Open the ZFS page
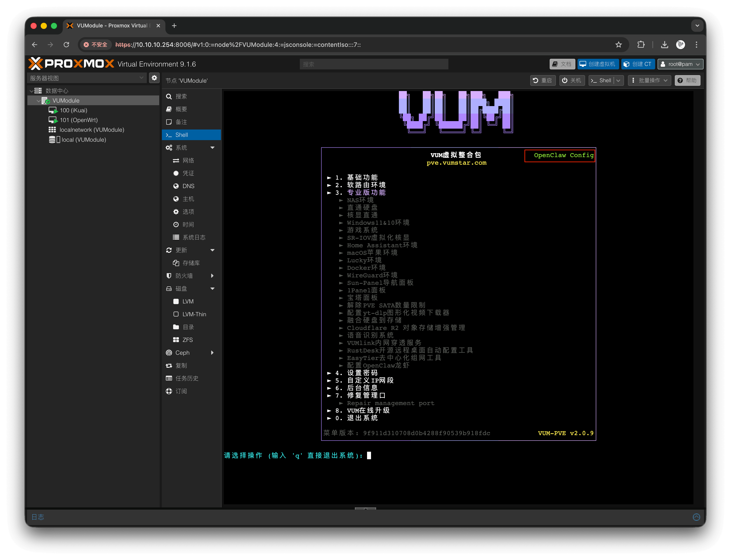This screenshot has height=560, width=731. pyautogui.click(x=191, y=340)
